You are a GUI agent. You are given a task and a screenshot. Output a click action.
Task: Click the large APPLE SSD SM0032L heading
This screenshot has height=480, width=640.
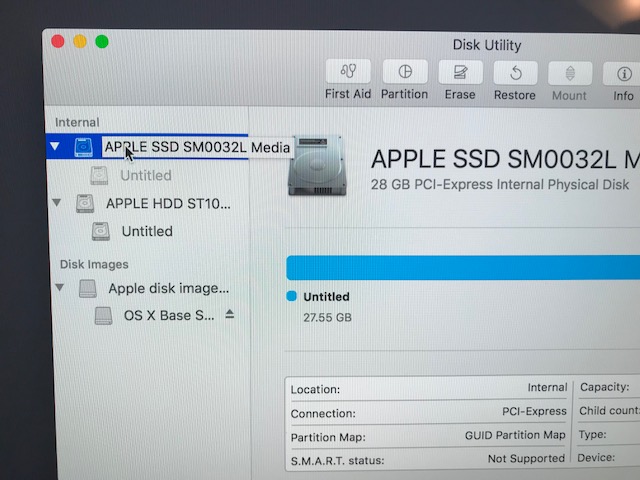click(x=505, y=159)
